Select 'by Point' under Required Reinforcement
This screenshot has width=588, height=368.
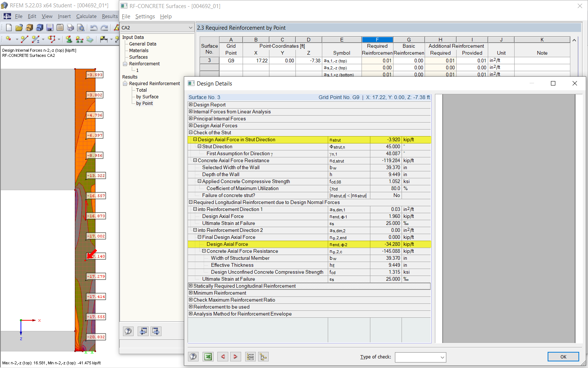[145, 103]
